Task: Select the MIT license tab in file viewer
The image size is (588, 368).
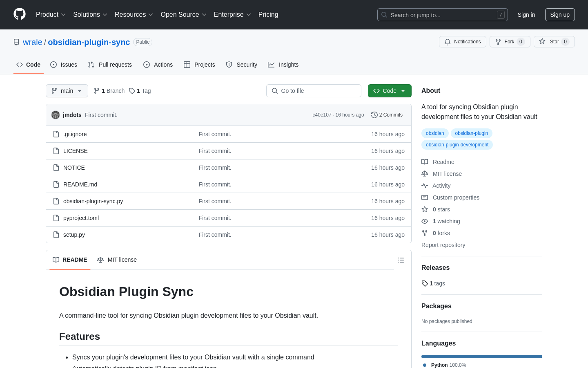Action: [x=117, y=260]
